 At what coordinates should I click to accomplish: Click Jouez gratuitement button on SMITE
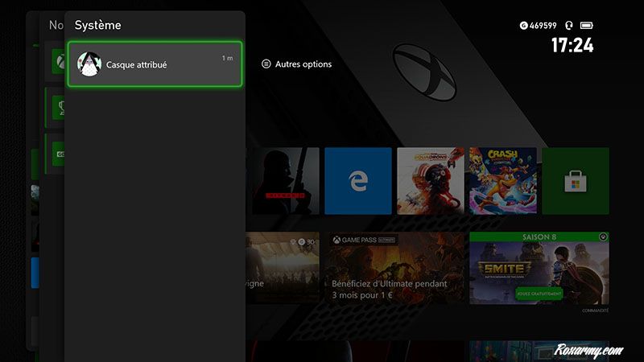click(x=539, y=294)
